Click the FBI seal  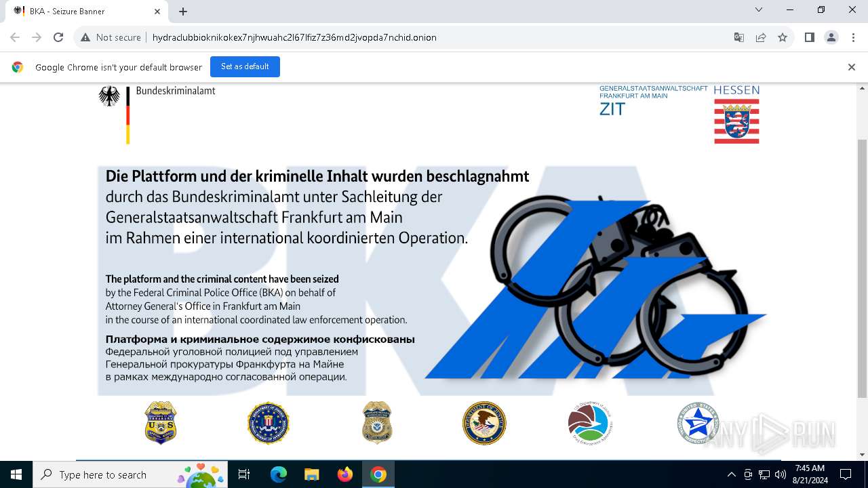(268, 423)
